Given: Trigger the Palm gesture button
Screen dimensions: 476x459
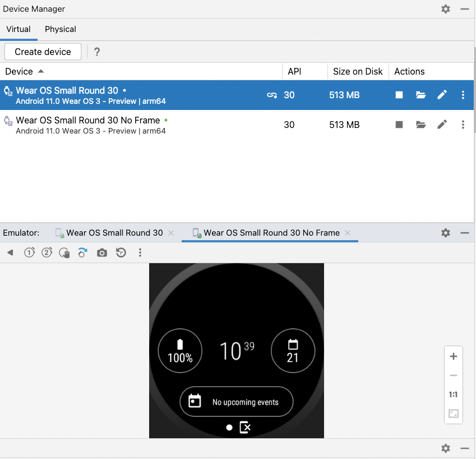Looking at the screenshot, I should [64, 253].
